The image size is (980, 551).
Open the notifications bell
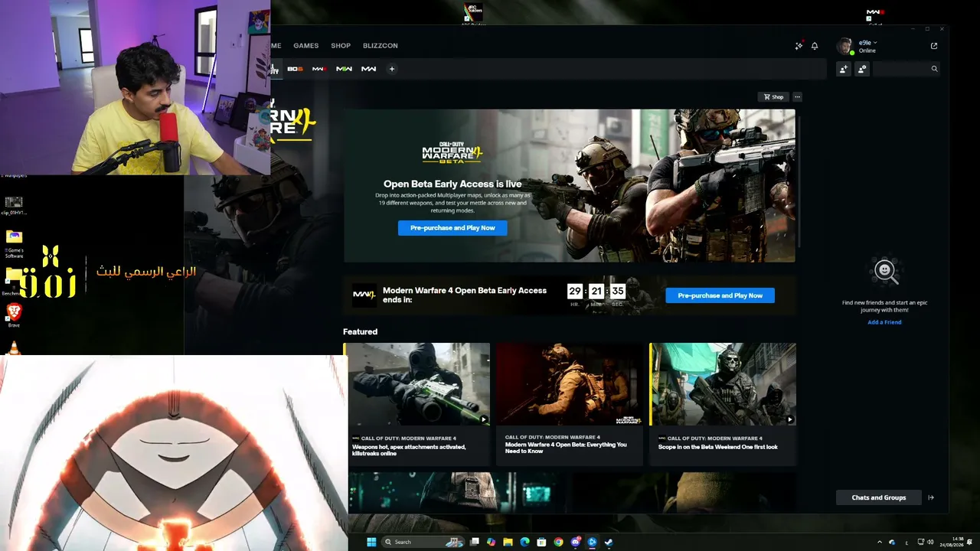click(815, 46)
